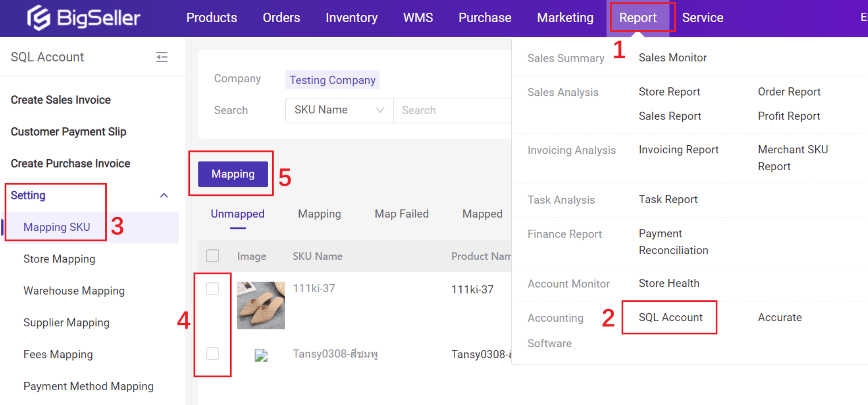
Task: Open Create Sales Invoice in sidebar
Action: (x=61, y=100)
